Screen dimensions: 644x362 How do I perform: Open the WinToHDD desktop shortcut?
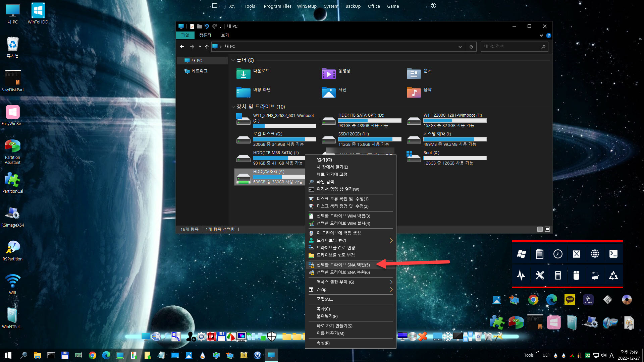pyautogui.click(x=38, y=13)
